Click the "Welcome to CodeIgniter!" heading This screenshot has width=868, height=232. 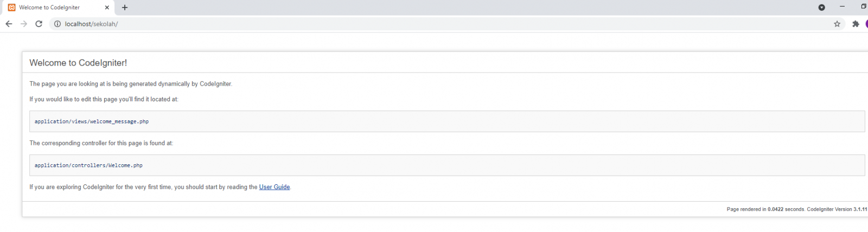78,63
